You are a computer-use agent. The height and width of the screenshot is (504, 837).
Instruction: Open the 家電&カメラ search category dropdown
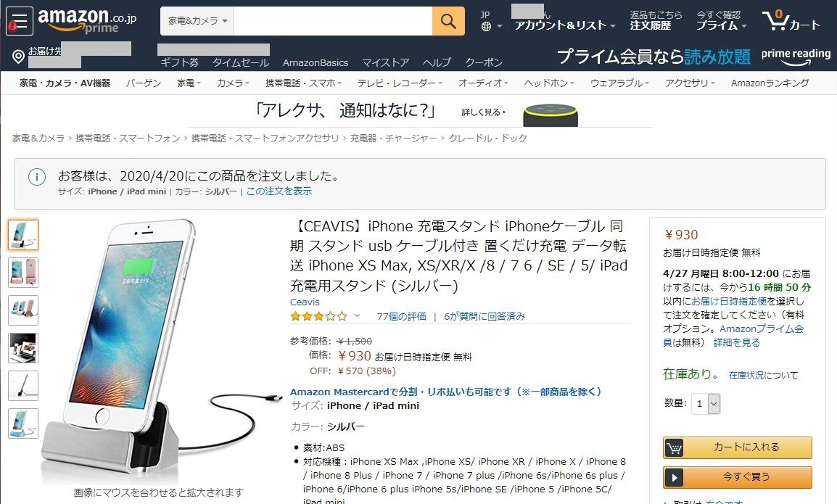coord(197,21)
